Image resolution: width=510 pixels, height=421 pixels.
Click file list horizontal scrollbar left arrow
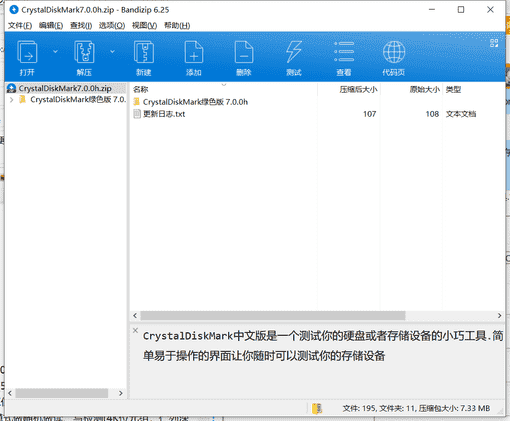pos(135,316)
